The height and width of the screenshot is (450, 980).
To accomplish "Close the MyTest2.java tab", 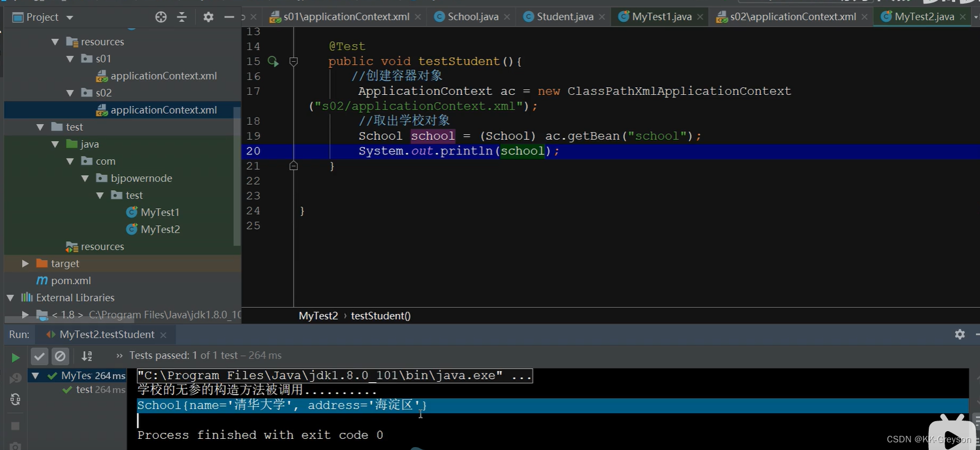I will 963,17.
